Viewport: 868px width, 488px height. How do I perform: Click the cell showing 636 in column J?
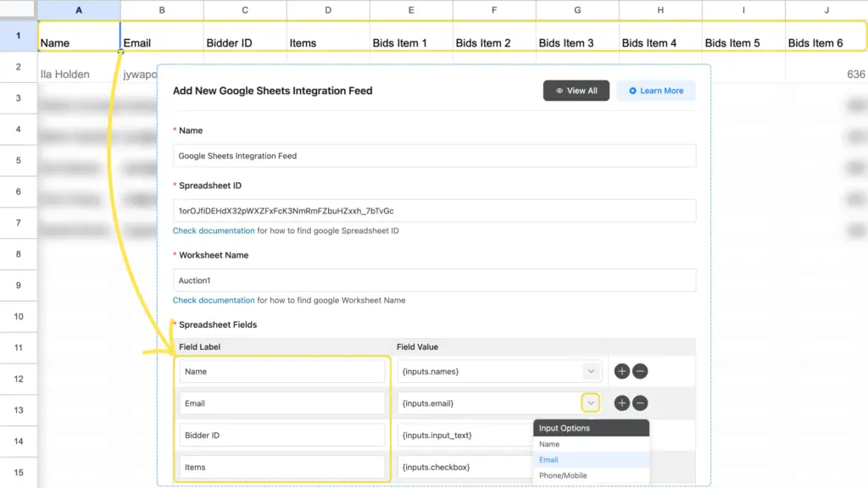point(826,68)
